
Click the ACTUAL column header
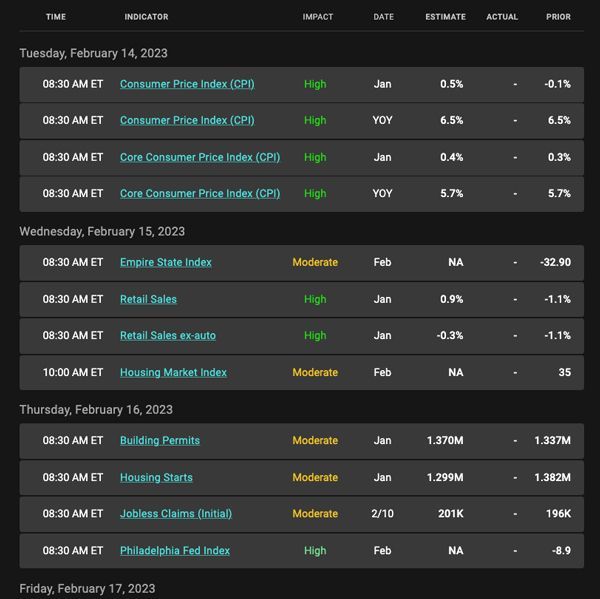coord(502,17)
